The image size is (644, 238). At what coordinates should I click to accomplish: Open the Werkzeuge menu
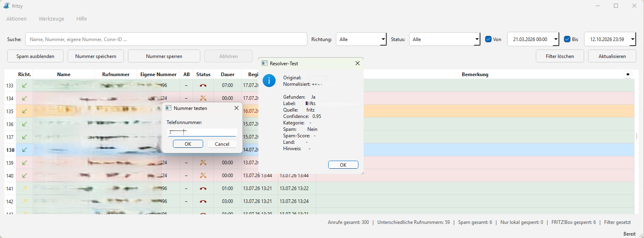tap(51, 19)
